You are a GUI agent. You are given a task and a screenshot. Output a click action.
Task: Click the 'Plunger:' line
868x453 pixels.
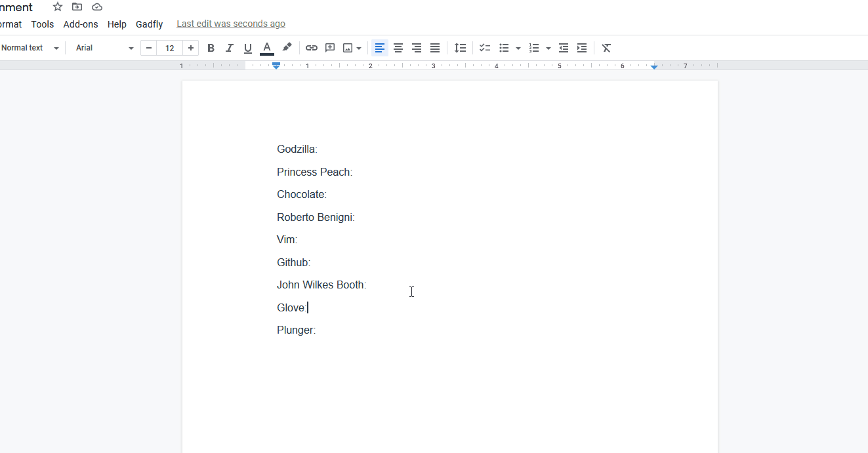coord(297,330)
